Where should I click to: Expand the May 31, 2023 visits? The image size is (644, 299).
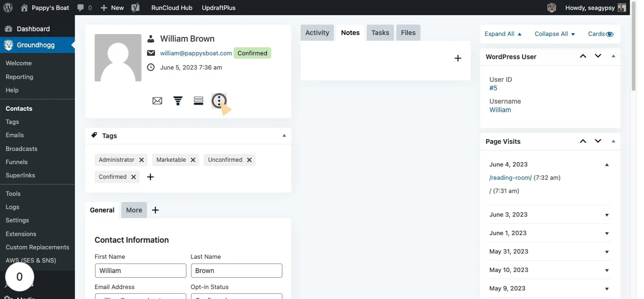607,252
